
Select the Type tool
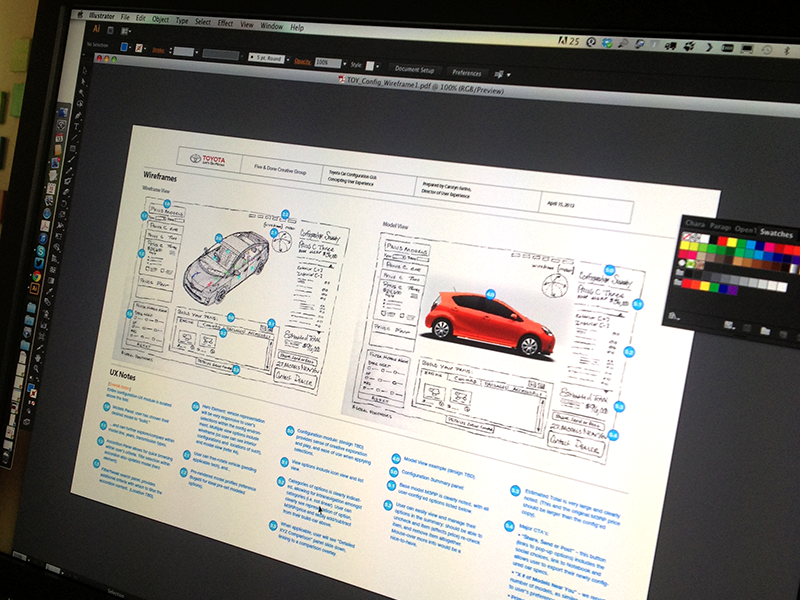[76, 127]
